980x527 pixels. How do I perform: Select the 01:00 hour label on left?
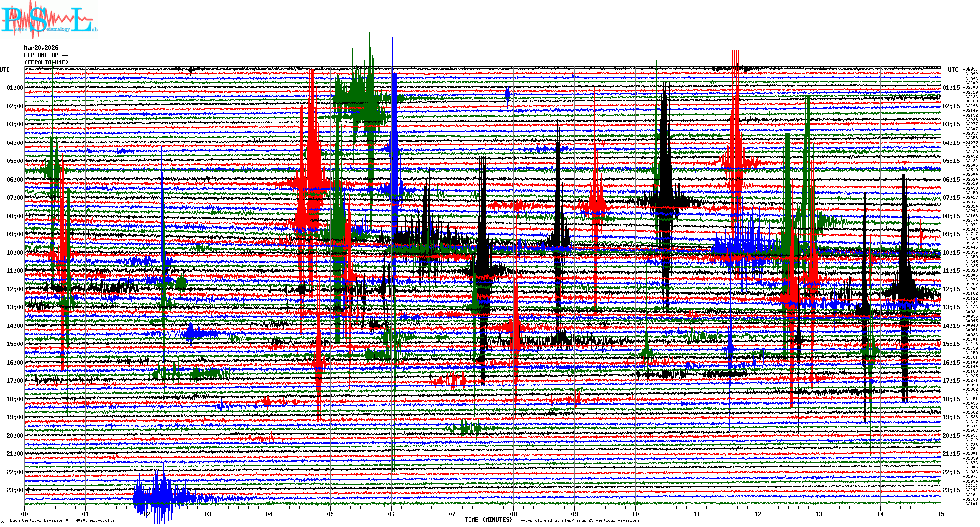tap(15, 88)
